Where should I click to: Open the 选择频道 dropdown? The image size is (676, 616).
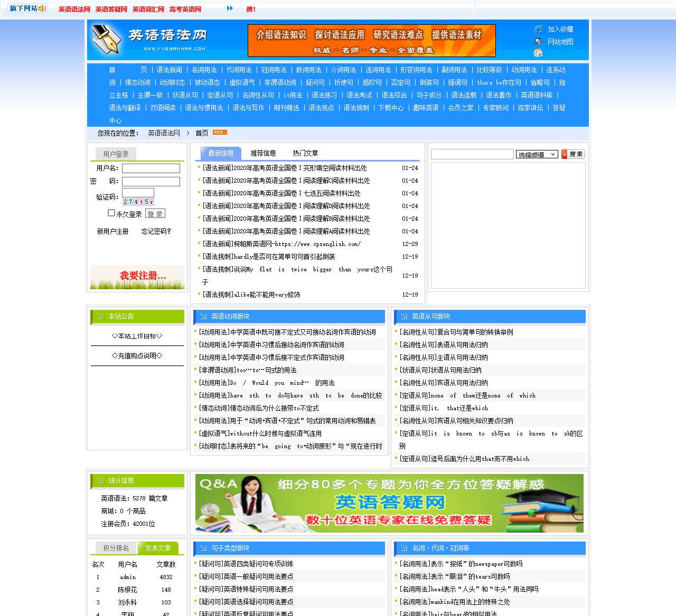pos(537,154)
